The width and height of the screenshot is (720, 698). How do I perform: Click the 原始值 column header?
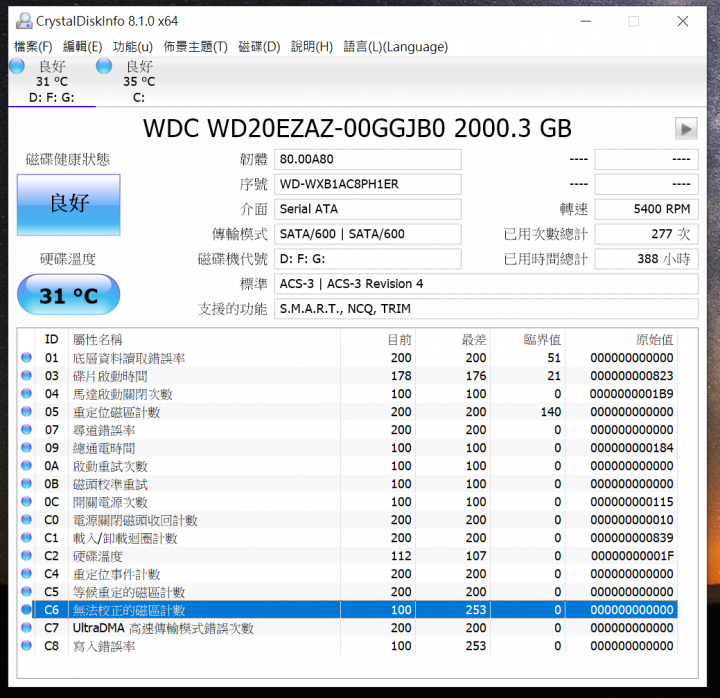621,339
